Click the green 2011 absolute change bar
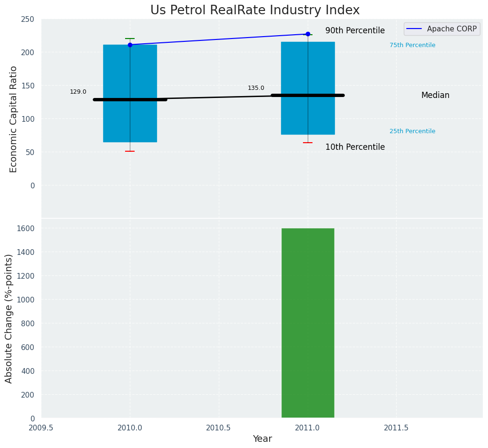488x448 pixels. (x=308, y=323)
